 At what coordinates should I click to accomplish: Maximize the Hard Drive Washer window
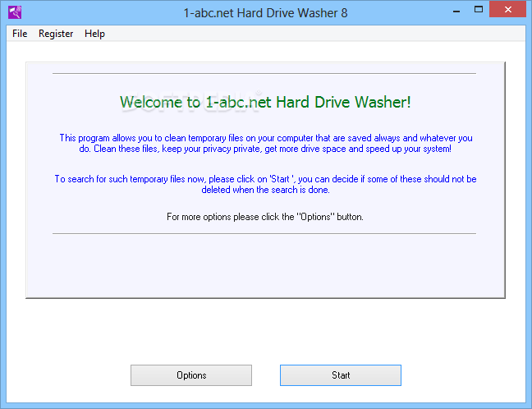tap(479, 10)
